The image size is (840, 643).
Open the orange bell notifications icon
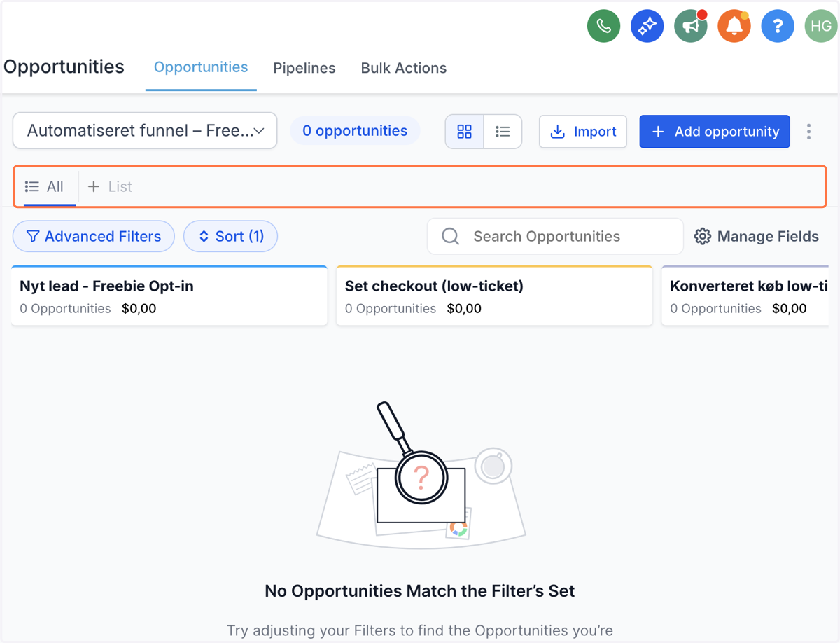point(734,26)
